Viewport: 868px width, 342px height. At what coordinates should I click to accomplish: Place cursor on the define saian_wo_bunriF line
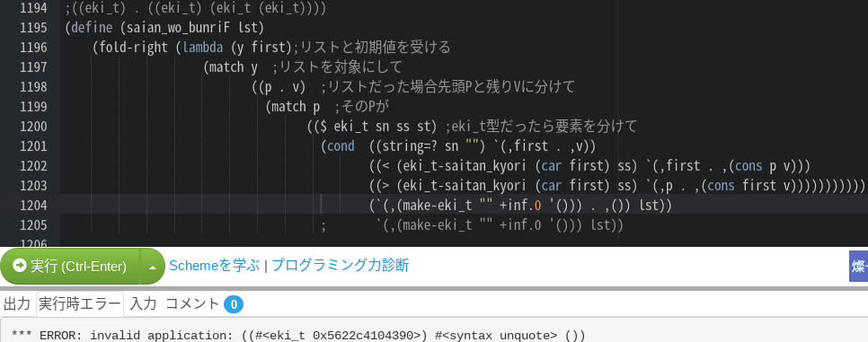coord(164,27)
